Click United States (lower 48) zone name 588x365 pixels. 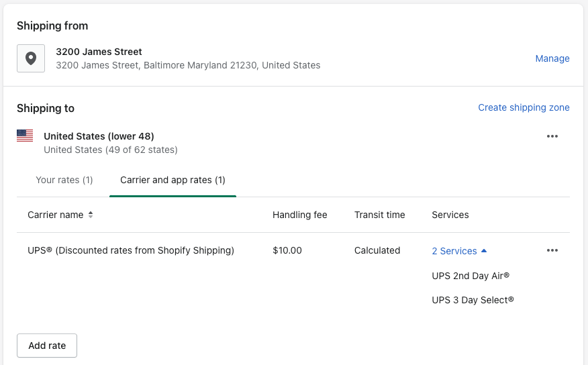[x=99, y=136]
